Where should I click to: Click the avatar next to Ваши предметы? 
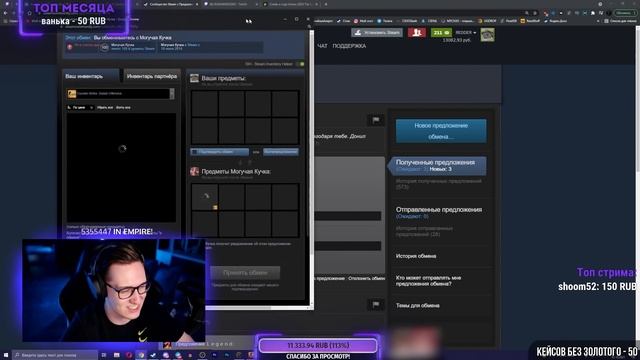(x=194, y=78)
